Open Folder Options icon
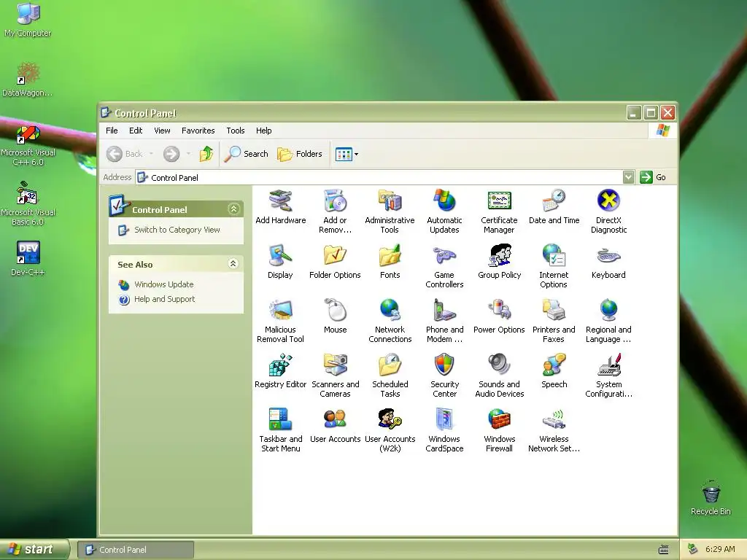This screenshot has height=560, width=747. pyautogui.click(x=335, y=256)
